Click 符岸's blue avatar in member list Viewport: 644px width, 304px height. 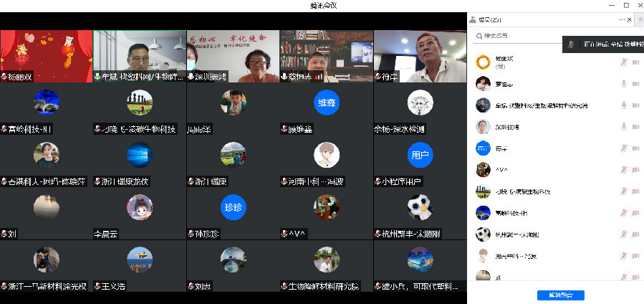pos(483,148)
